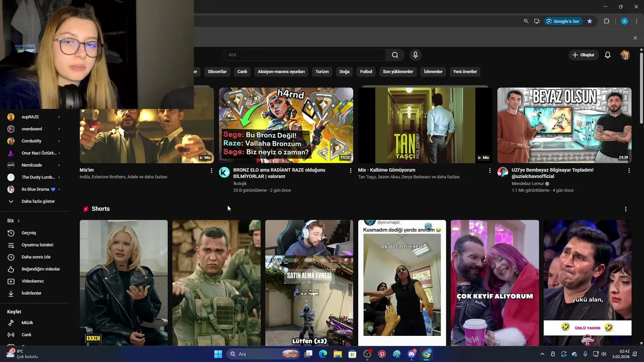Start voice search with the microphone icon
644x362 pixels.
415,55
